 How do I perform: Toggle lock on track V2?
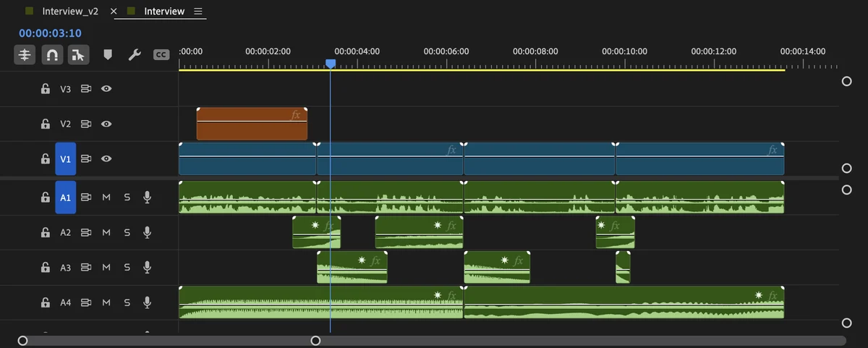point(45,124)
